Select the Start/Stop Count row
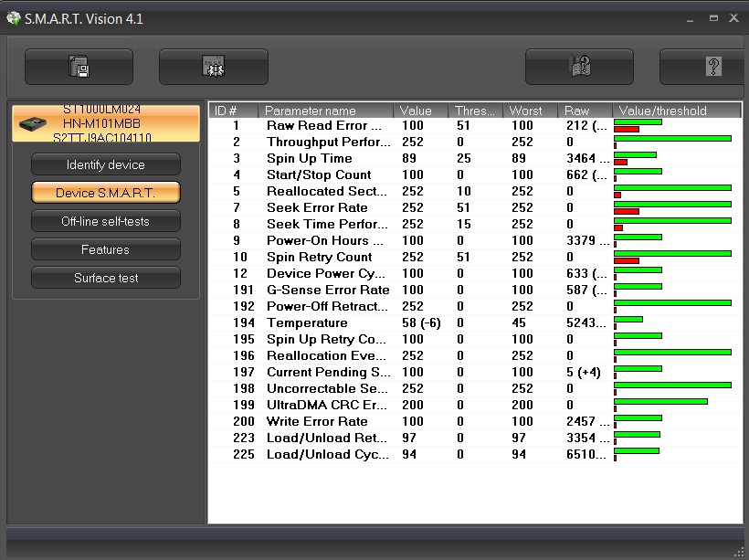This screenshot has width=749, height=560. pos(475,174)
